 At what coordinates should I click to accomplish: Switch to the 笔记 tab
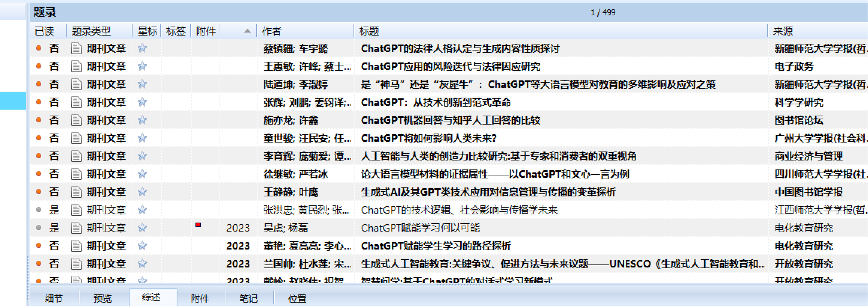point(249,299)
